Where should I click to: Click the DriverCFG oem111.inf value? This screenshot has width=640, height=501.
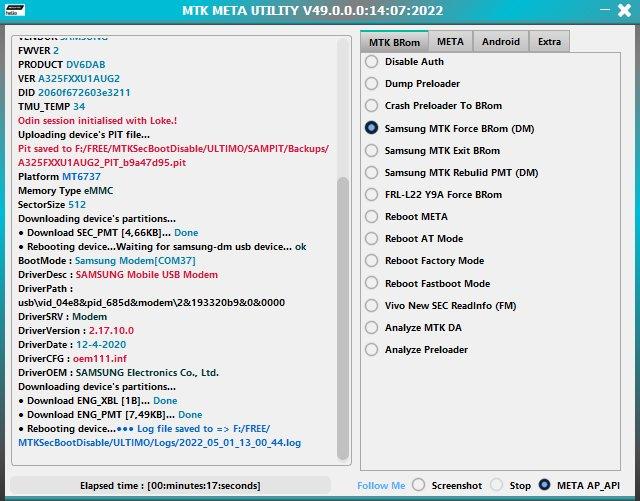pyautogui.click(x=100, y=358)
